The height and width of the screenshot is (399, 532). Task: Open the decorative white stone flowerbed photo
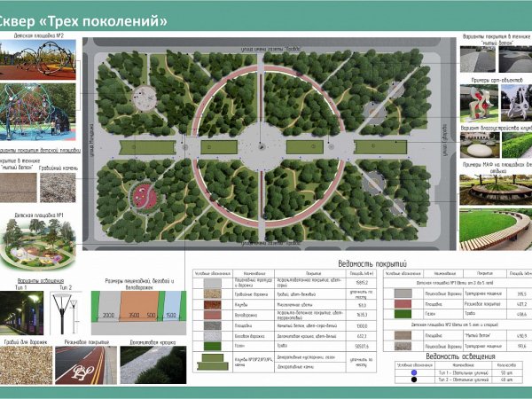click(480, 145)
